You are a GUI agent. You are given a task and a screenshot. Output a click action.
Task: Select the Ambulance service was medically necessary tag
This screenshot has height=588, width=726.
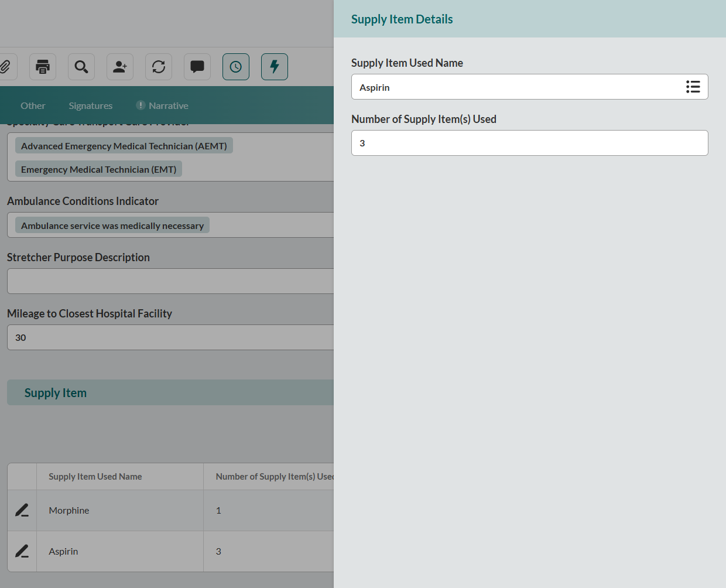click(x=112, y=225)
